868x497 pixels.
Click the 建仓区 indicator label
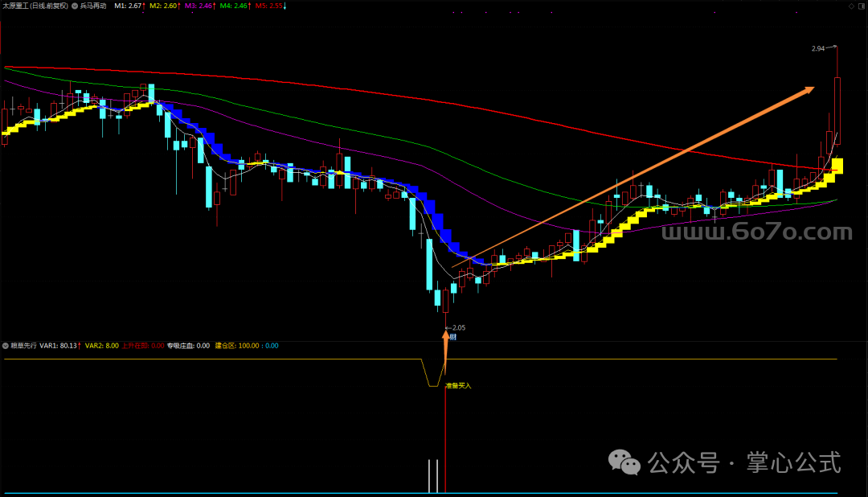coord(246,346)
